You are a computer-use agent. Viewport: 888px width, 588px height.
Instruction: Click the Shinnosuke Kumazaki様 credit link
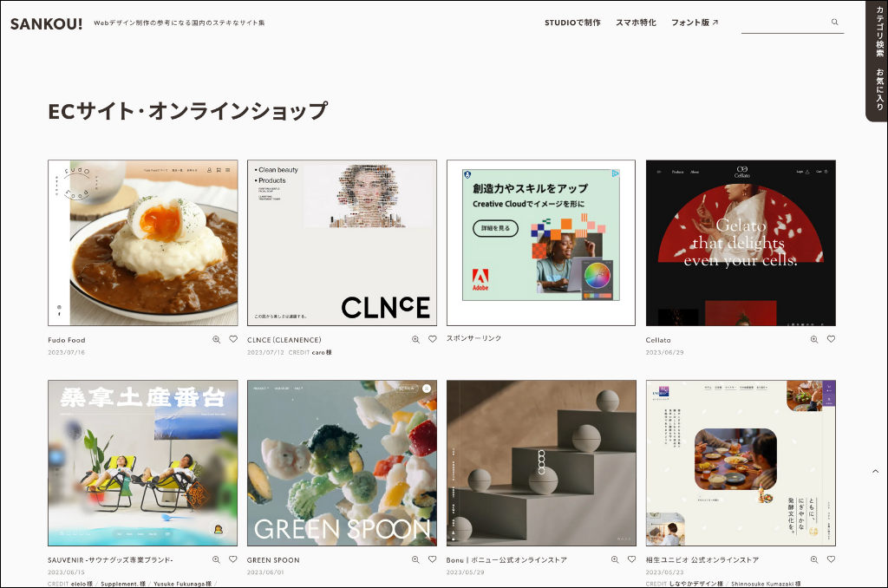click(x=766, y=584)
